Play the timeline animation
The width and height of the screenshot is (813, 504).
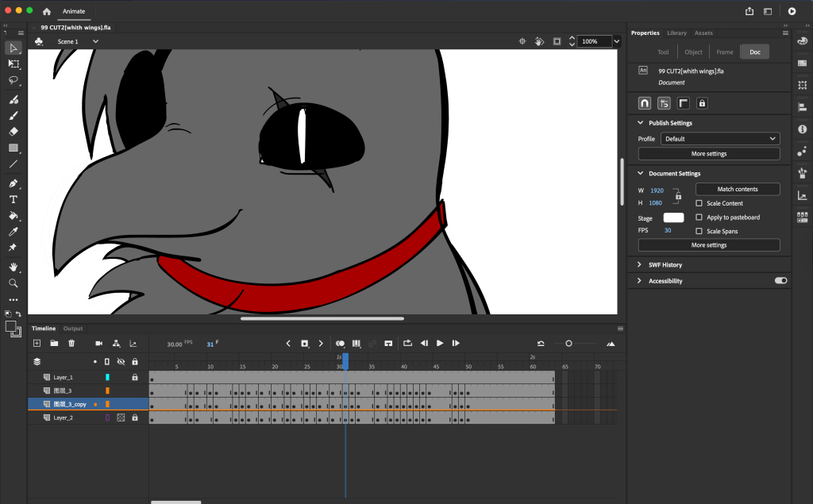[x=440, y=344]
